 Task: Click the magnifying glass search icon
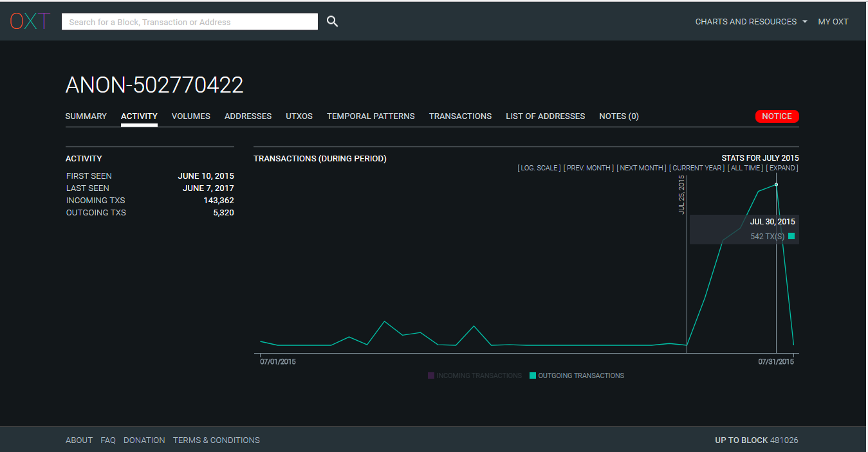pyautogui.click(x=332, y=21)
